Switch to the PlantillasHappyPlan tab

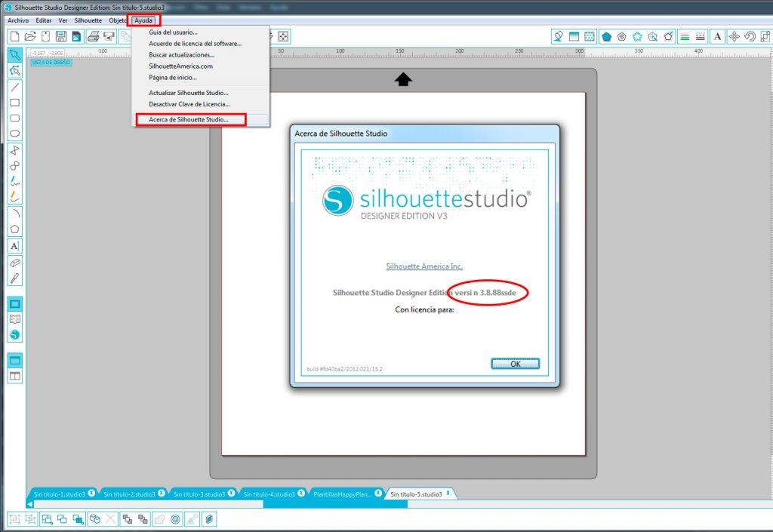[342, 494]
